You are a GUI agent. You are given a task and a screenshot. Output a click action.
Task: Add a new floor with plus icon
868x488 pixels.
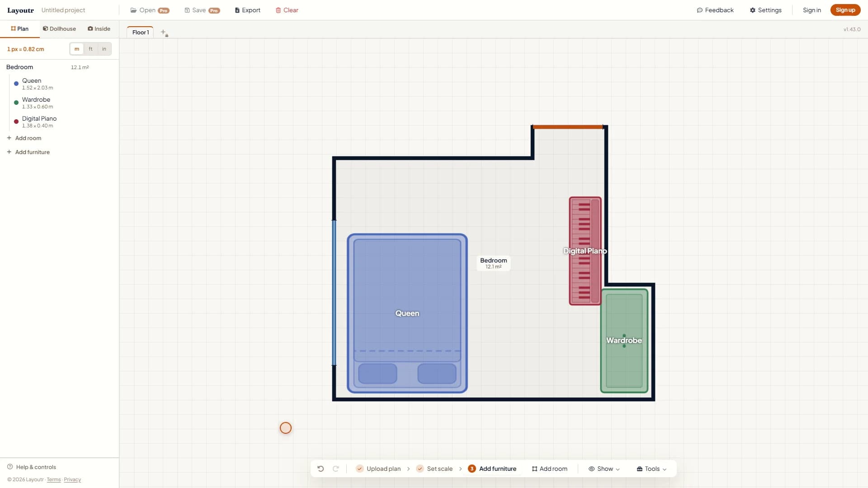point(164,33)
